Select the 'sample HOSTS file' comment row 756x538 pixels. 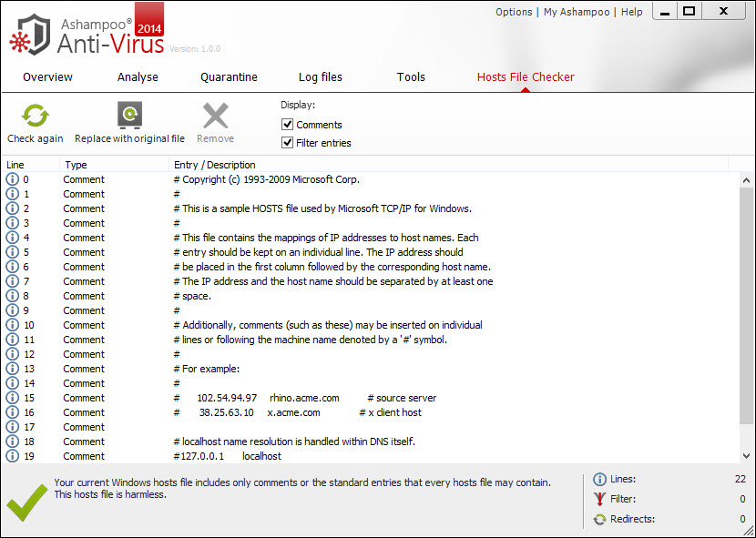371,208
